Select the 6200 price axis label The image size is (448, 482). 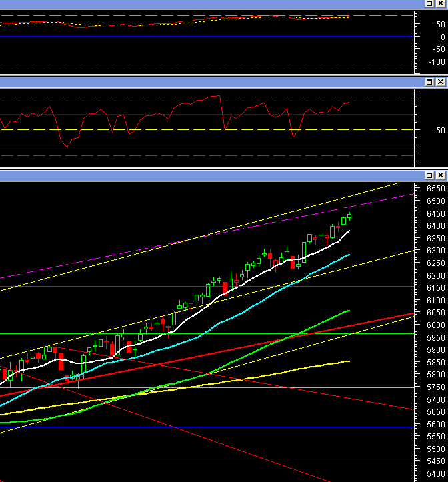tap(436, 276)
